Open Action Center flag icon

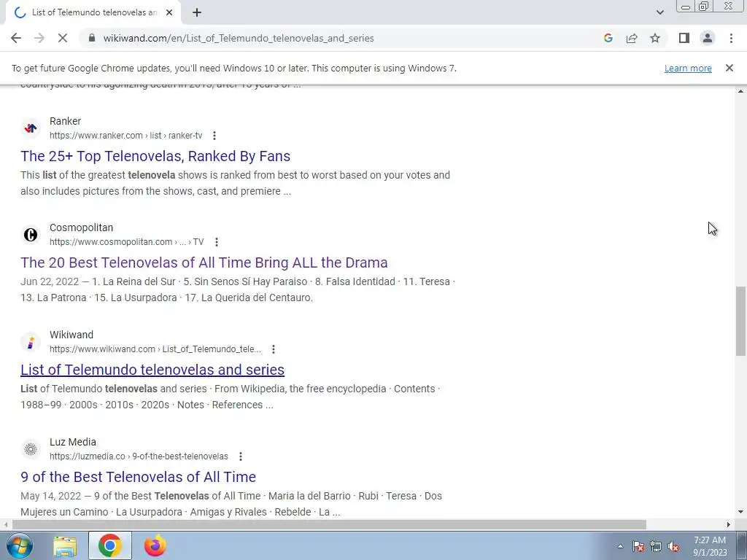coord(638,546)
